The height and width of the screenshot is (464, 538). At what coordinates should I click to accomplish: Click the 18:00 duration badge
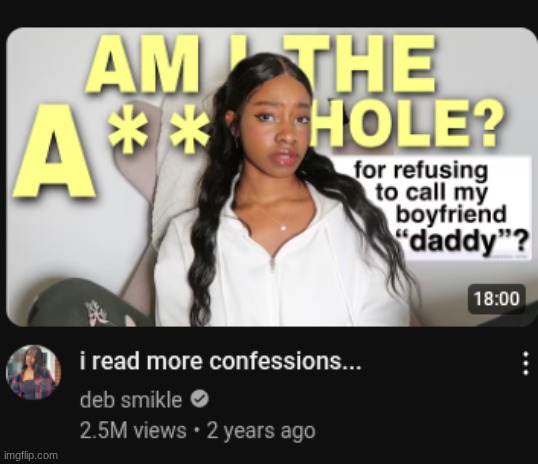497,299
